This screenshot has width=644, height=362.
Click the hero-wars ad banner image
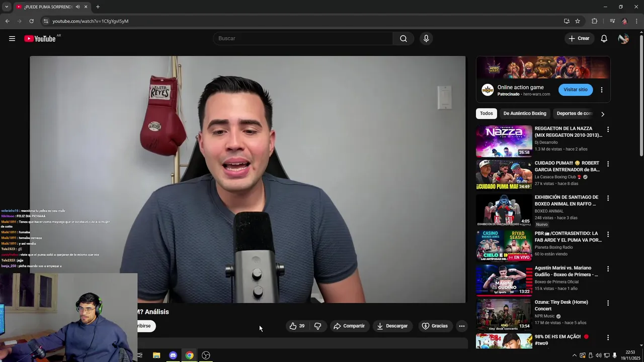pos(543,67)
